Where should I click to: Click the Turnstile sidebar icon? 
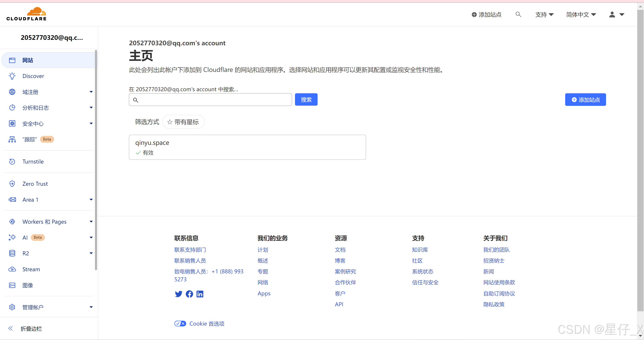(x=12, y=161)
